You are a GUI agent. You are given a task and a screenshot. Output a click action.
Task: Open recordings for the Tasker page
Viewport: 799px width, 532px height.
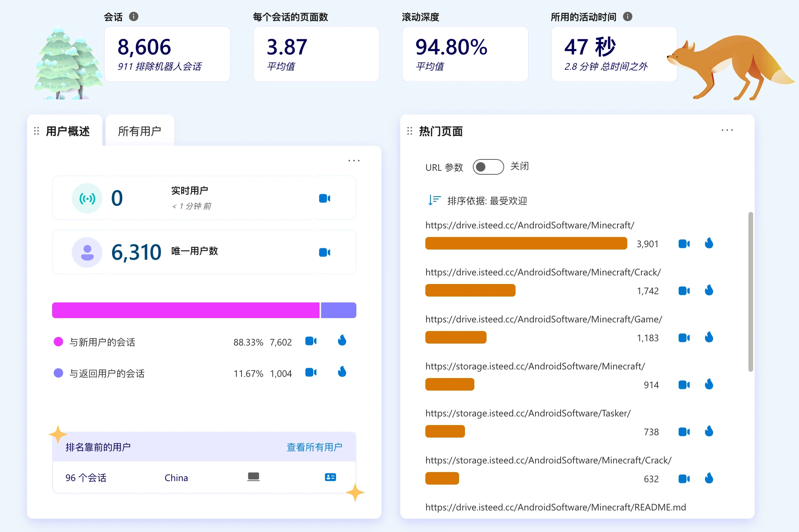point(684,432)
